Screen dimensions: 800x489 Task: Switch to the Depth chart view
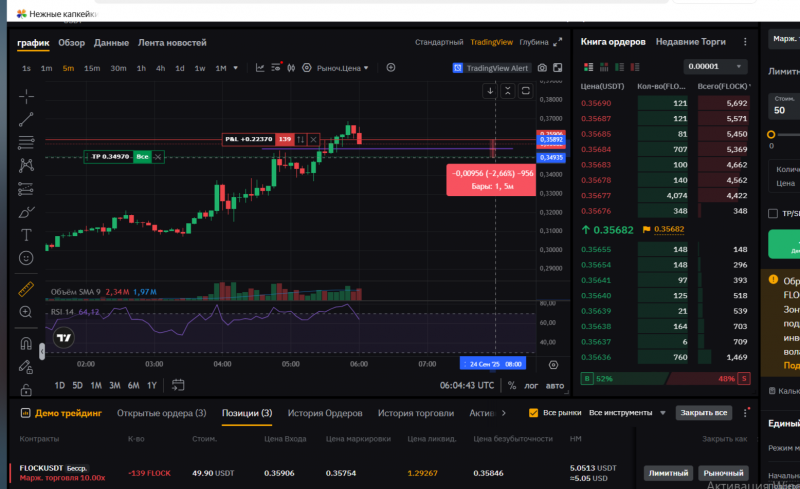(x=534, y=42)
